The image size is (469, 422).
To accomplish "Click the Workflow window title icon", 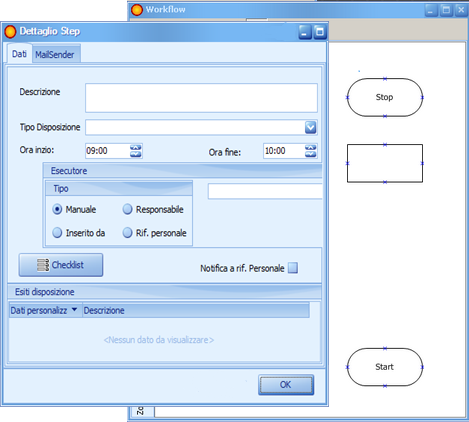I will (x=137, y=10).
